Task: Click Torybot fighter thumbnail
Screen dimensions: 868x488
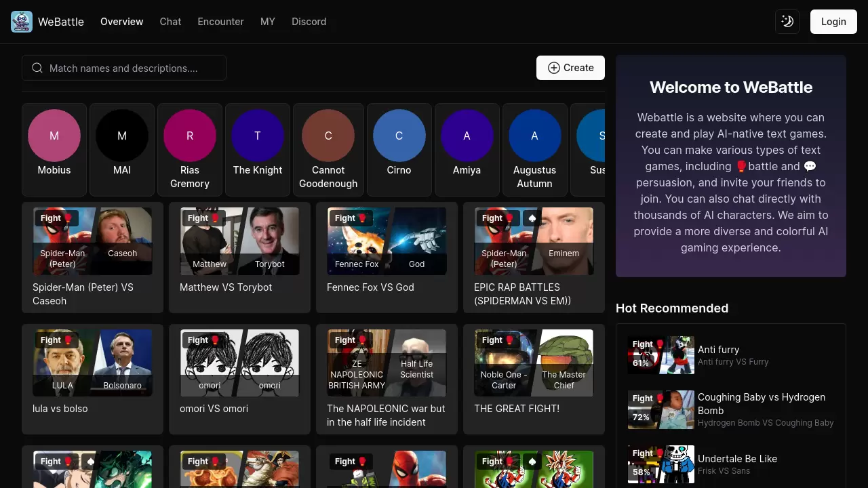Action: (271, 241)
